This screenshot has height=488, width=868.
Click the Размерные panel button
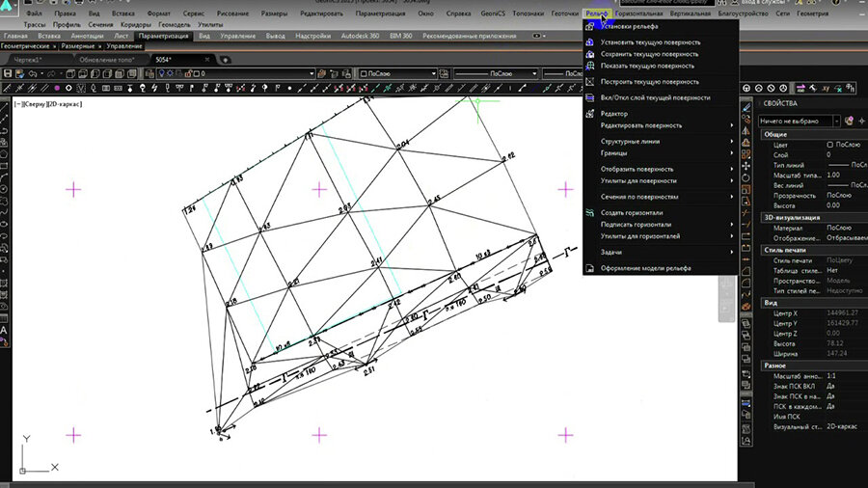(x=81, y=46)
